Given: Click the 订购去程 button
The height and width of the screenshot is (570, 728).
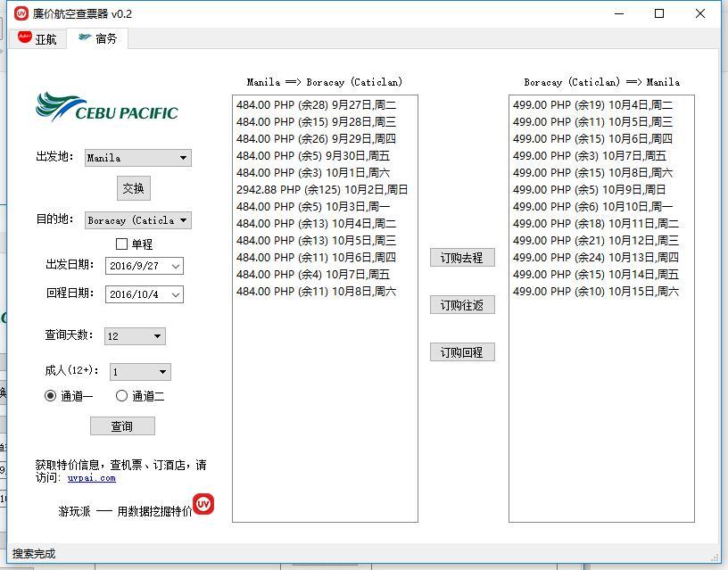Looking at the screenshot, I should 462,258.
